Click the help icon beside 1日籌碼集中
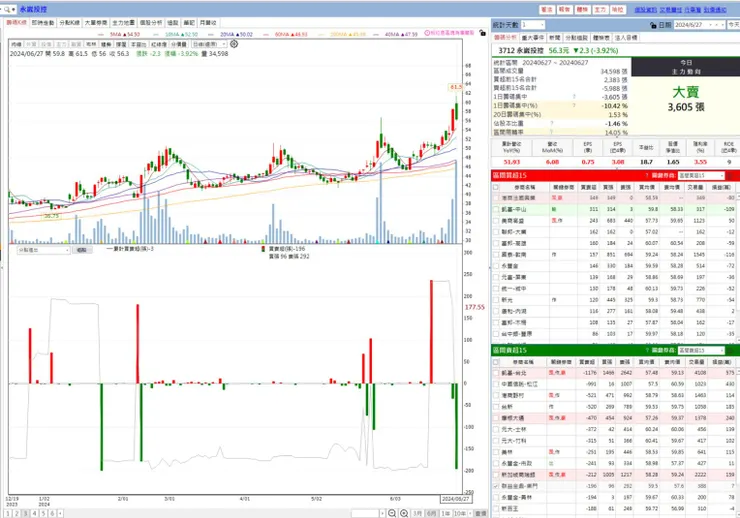The width and height of the screenshot is (740, 518). coord(574,97)
